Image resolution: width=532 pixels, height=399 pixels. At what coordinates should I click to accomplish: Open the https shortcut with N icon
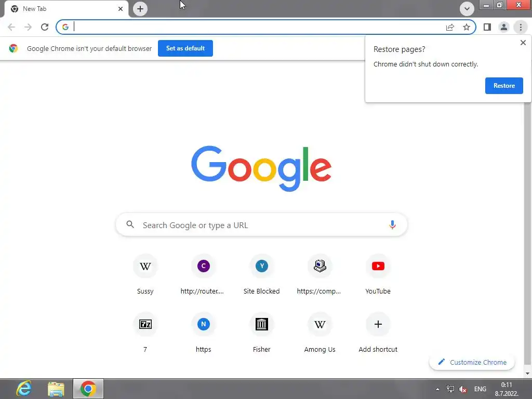pos(203,332)
